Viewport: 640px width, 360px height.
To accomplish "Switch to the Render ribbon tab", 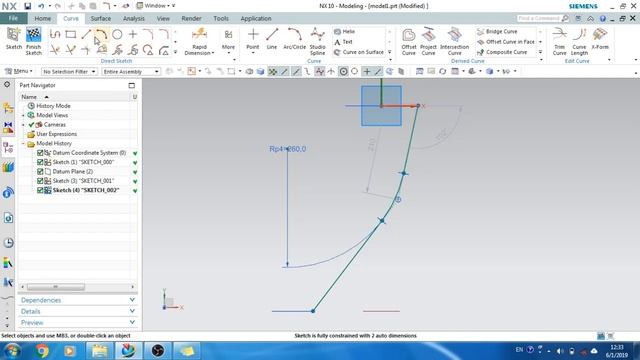I will pos(191,18).
